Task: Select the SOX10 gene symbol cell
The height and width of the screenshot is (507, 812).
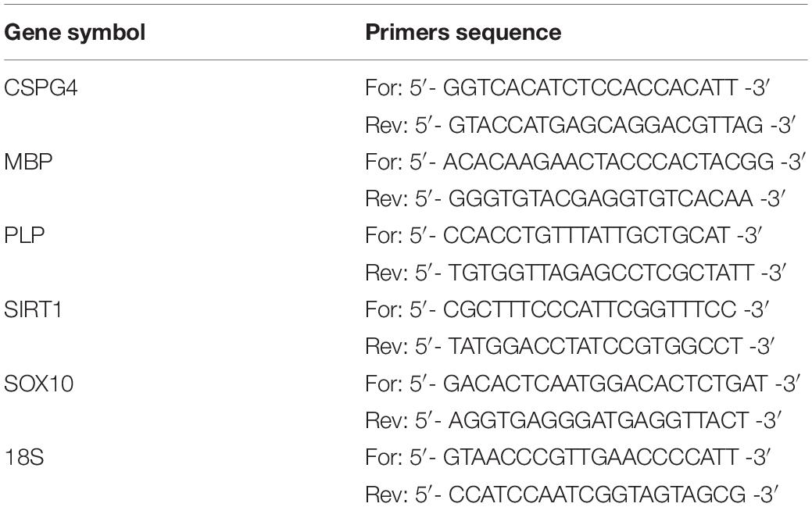Action: [x=39, y=384]
